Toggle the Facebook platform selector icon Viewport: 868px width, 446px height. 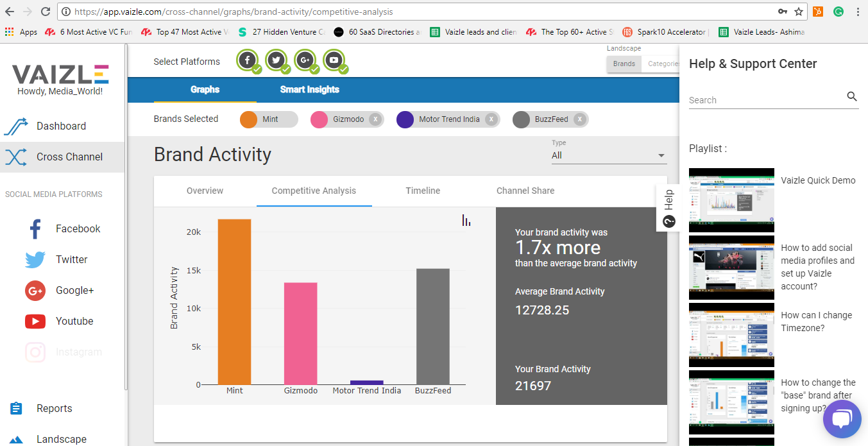click(x=248, y=61)
